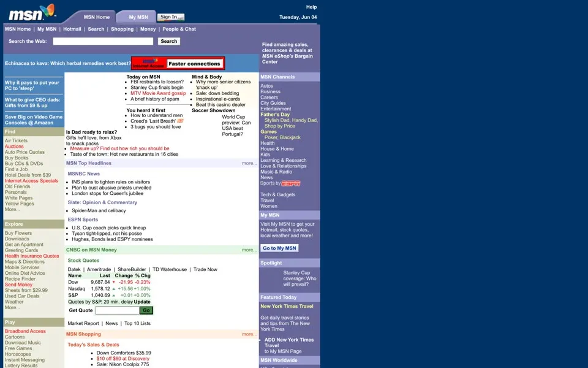Select People & Chat in the navigation bar
588x368 pixels.
(179, 29)
